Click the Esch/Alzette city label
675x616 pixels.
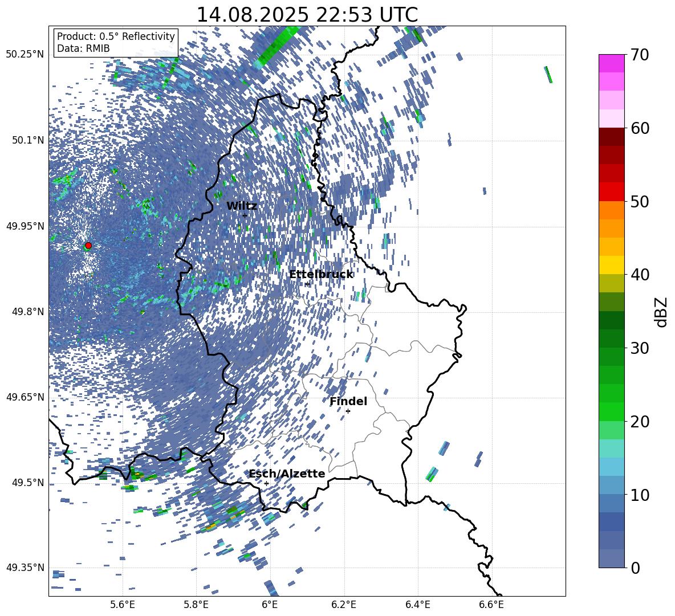(287, 474)
